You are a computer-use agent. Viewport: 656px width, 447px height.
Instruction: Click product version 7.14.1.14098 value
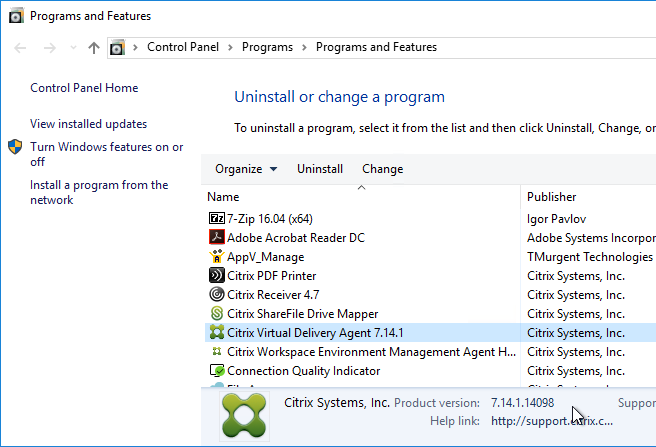(523, 403)
